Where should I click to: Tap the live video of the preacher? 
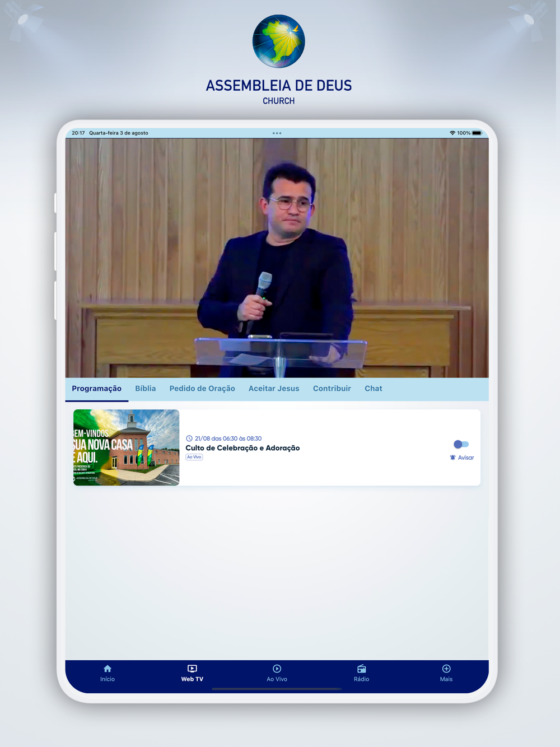coord(277,258)
